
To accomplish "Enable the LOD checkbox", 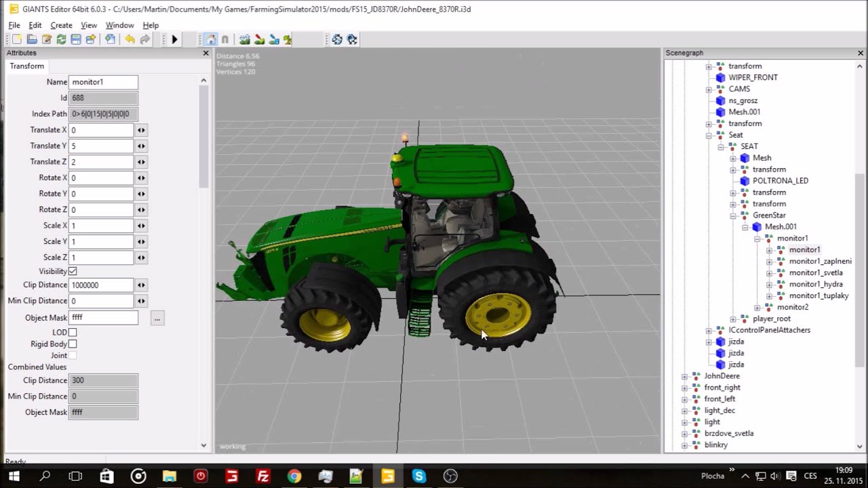I will (73, 332).
